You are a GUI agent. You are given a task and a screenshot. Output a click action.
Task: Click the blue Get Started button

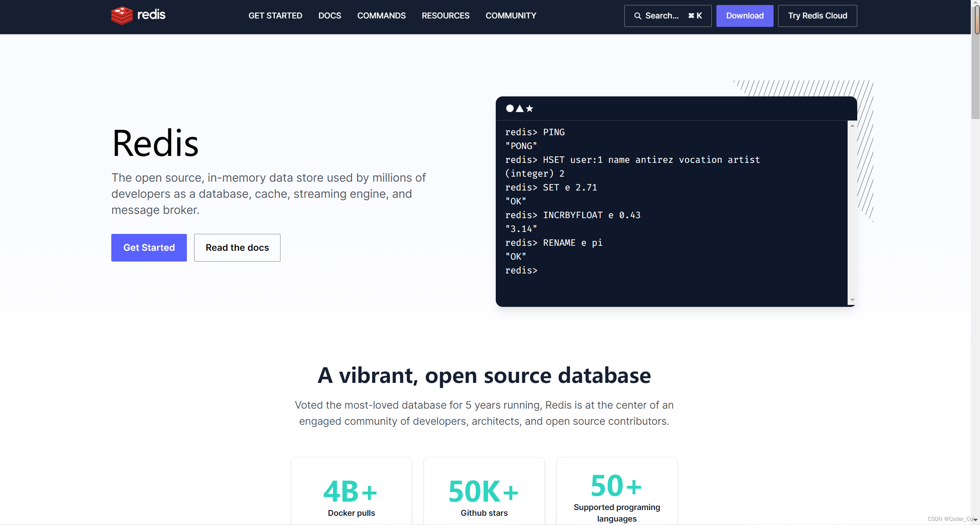[149, 248]
